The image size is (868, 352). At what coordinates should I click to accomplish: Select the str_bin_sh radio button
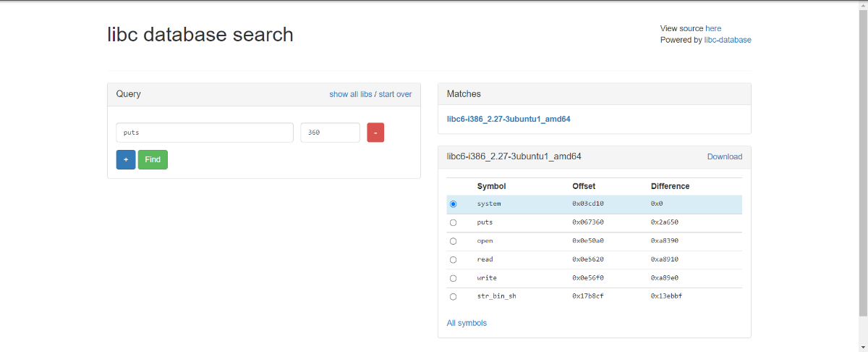pos(454,296)
